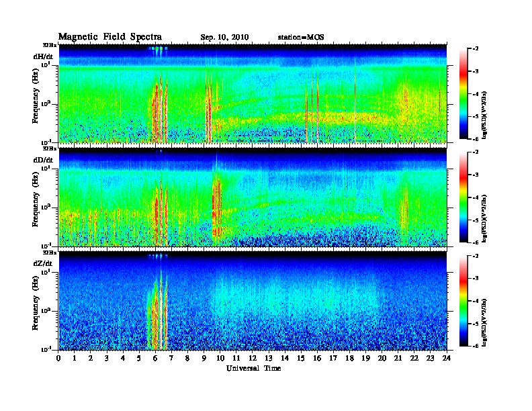Click hour 3 on the Universal Time axis
This screenshot has height=411, width=532.
107,359
